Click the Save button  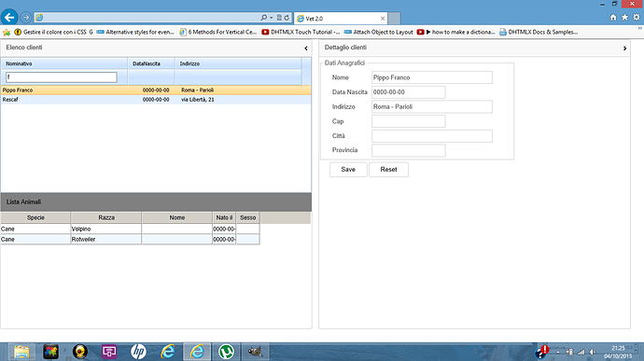(x=348, y=170)
